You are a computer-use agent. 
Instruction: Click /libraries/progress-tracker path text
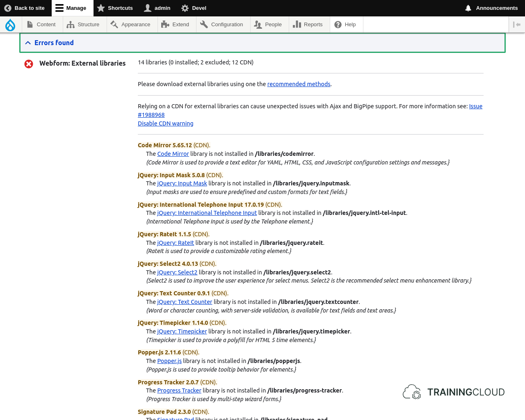[305, 390]
